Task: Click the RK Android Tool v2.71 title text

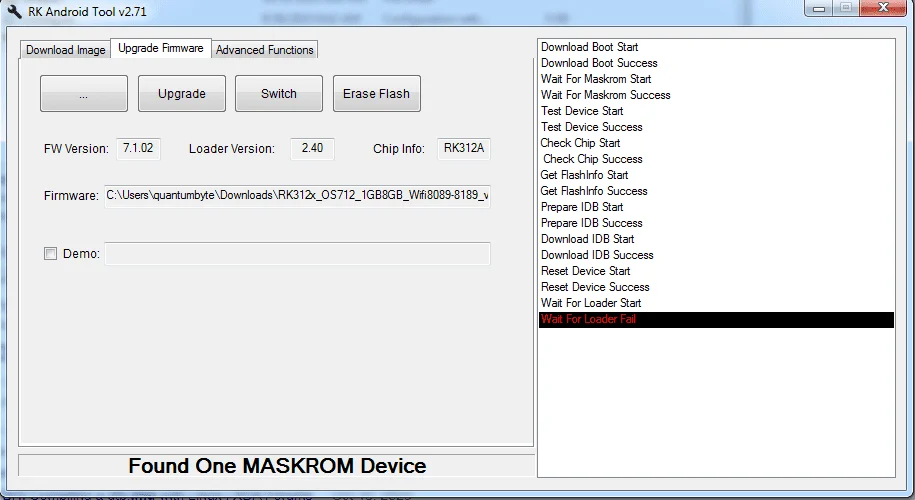Action: coord(88,12)
